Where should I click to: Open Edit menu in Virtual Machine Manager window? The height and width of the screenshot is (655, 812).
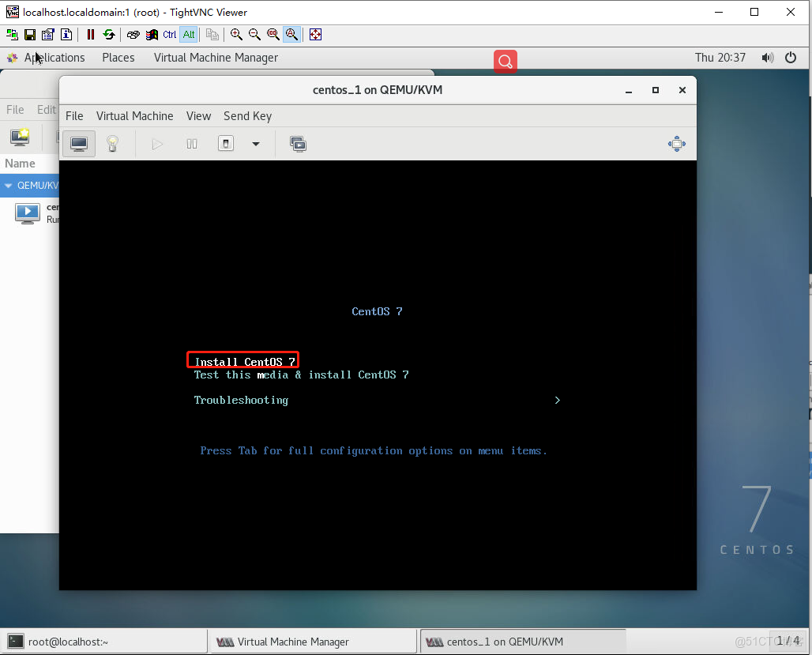click(x=46, y=109)
